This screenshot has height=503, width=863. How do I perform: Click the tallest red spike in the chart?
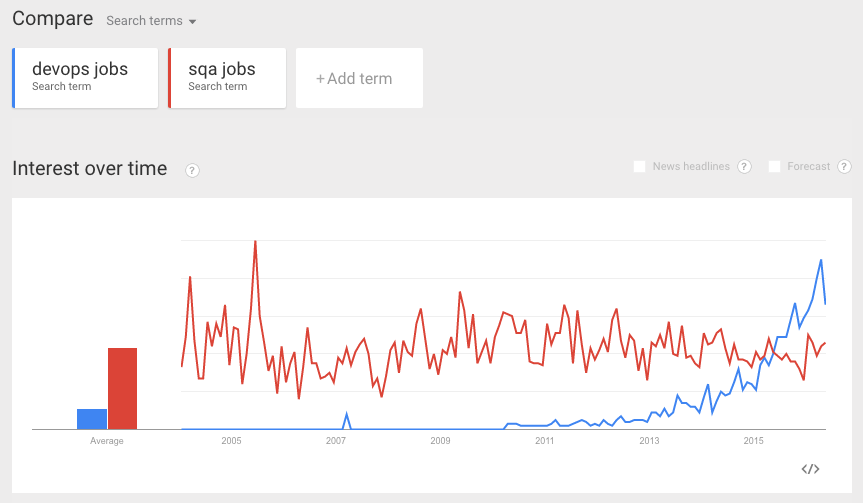[x=255, y=242]
